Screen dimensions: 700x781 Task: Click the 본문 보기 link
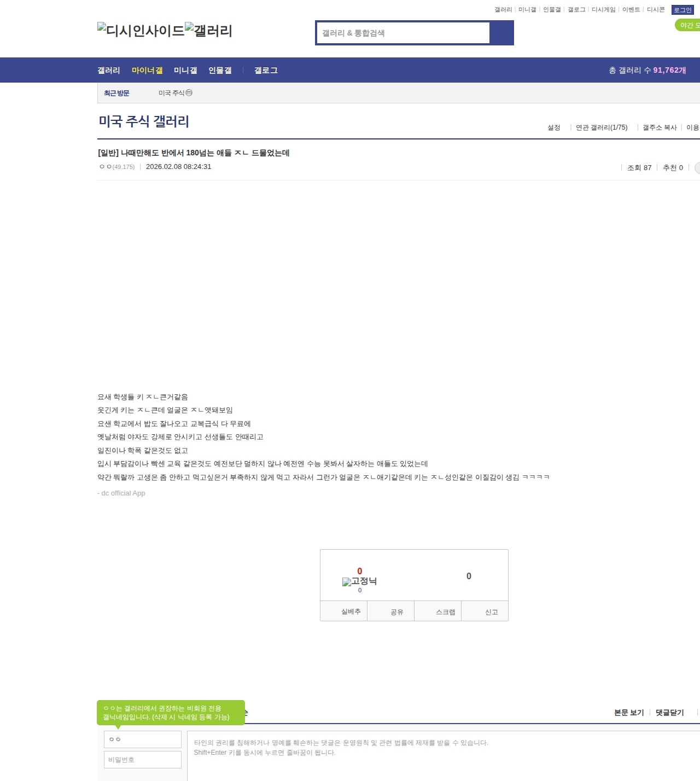point(629,713)
